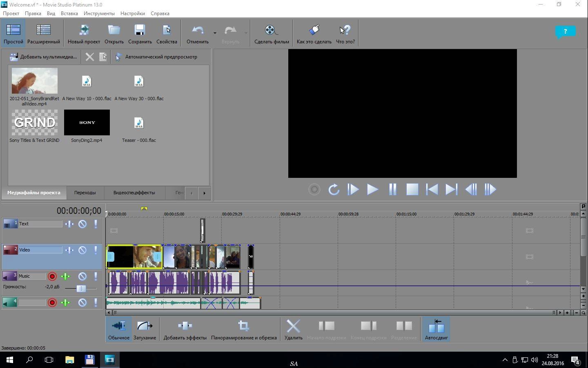Activate the Что это? help pointer

coord(345,34)
